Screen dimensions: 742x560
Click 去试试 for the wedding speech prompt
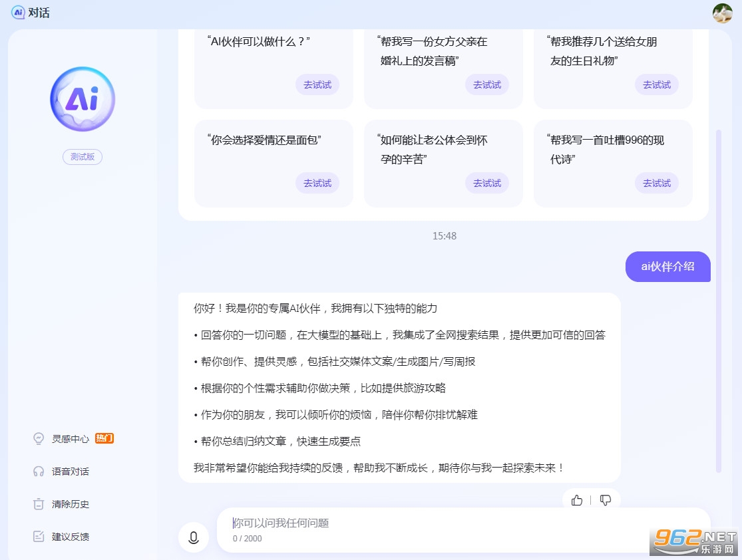[x=487, y=84]
